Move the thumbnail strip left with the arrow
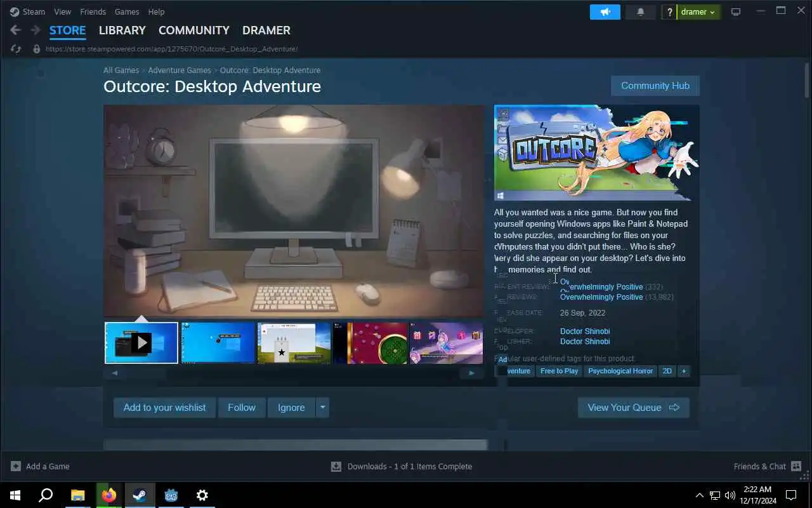 (x=115, y=373)
